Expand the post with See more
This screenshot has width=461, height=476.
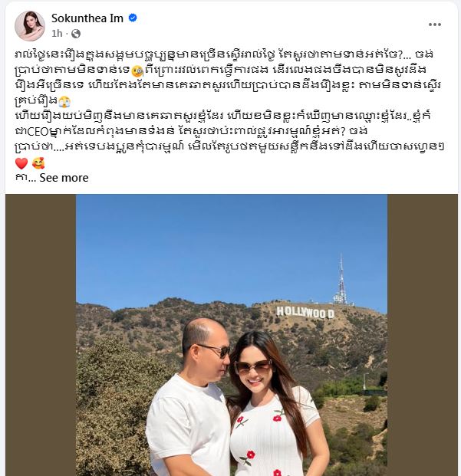[x=64, y=178]
